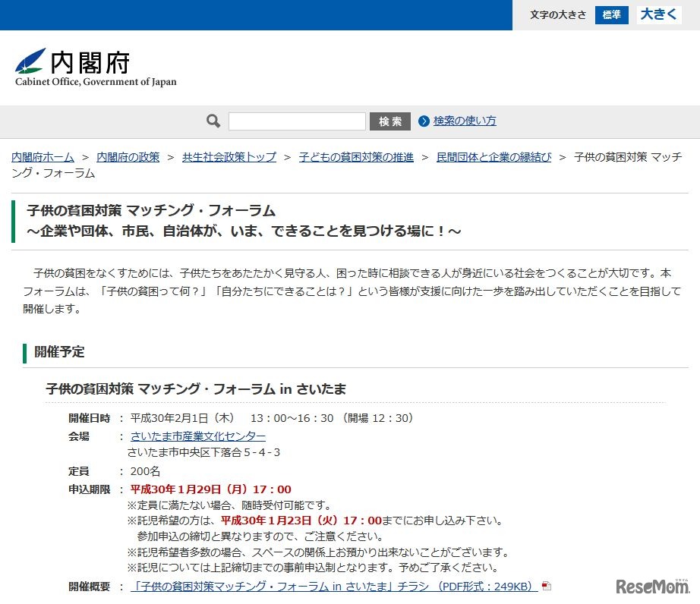Visit the 民間団体と企業の縁結び page

pyautogui.click(x=494, y=156)
